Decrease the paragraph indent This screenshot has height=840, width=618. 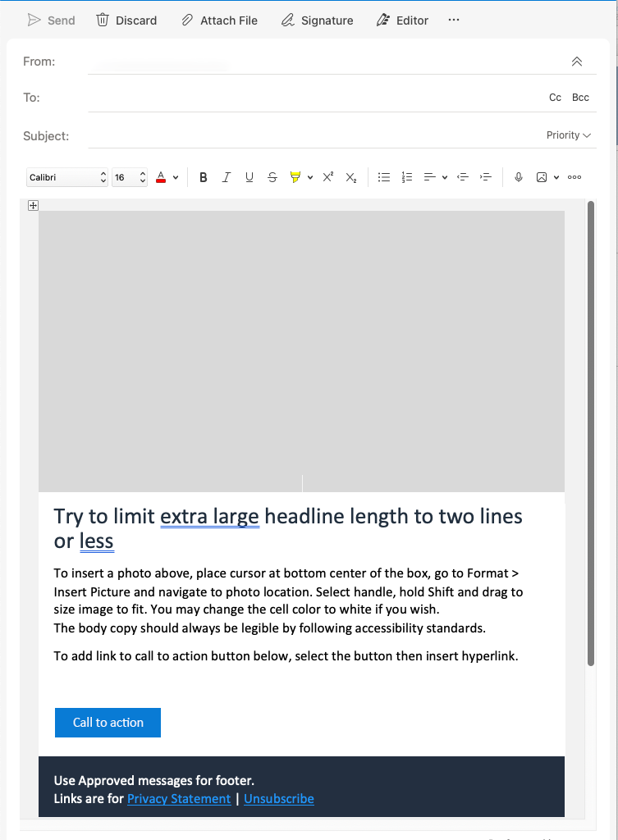(x=463, y=177)
